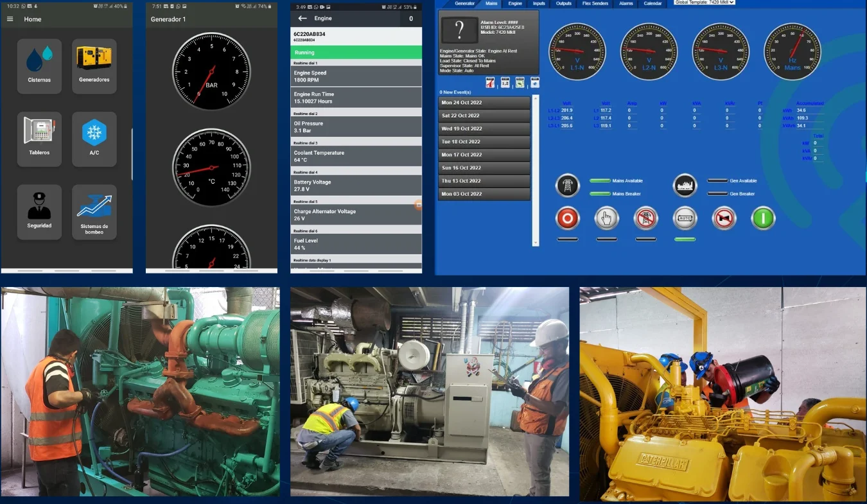Open the Generadores generator tile
The image size is (867, 504).
click(94, 66)
